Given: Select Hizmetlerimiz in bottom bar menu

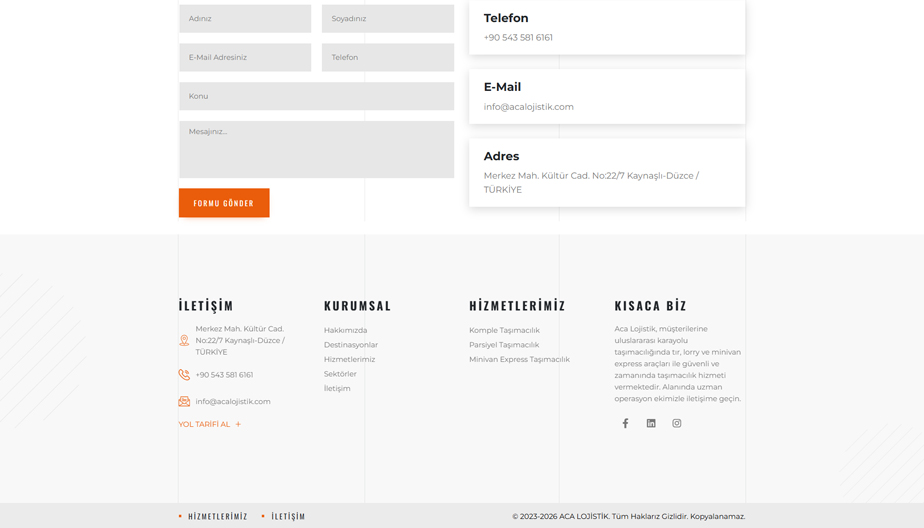Looking at the screenshot, I should 217,516.
